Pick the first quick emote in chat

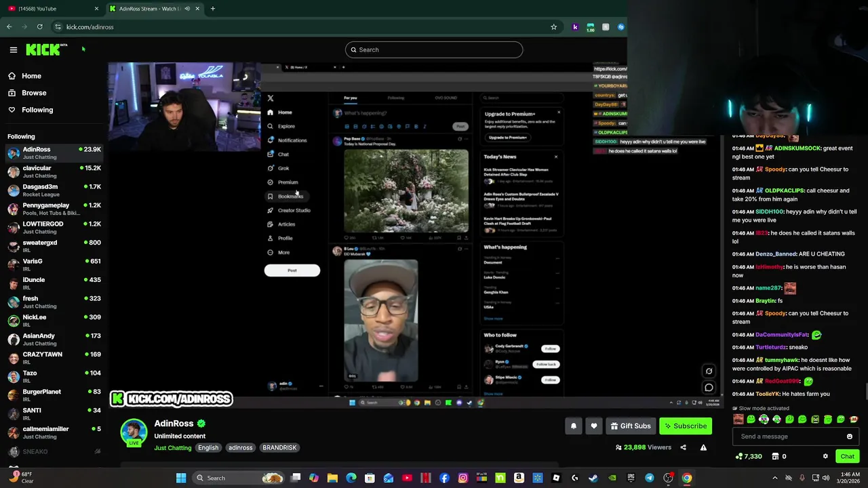click(738, 420)
